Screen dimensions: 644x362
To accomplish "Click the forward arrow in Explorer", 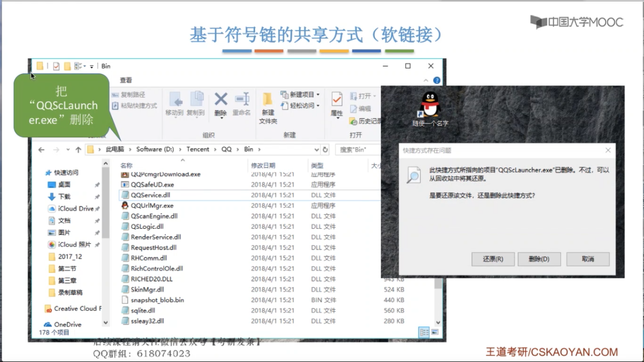I will (x=56, y=150).
